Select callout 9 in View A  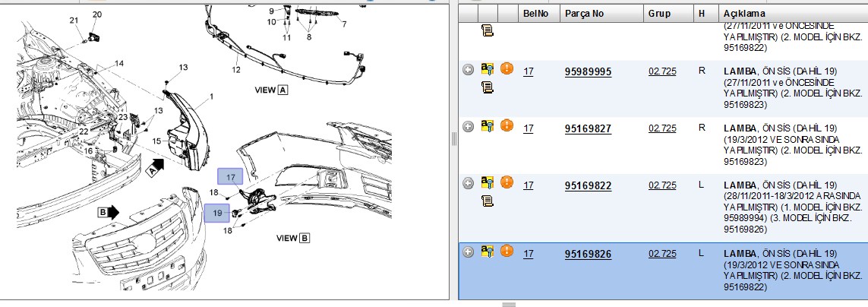(272, 11)
